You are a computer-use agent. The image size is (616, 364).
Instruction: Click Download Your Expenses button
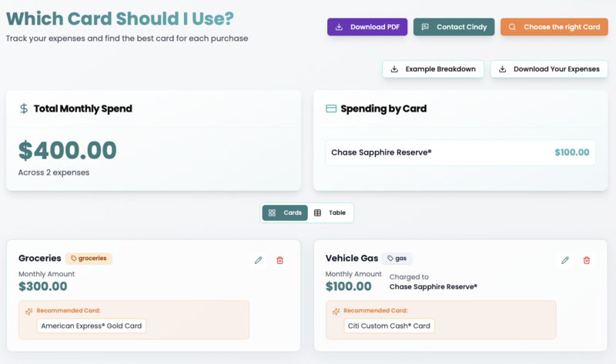coord(548,68)
